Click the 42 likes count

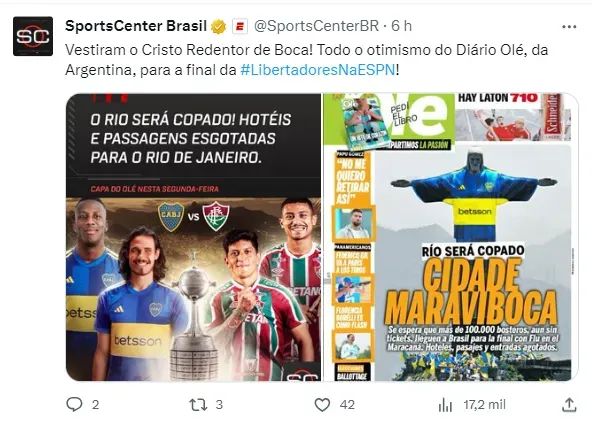point(347,405)
